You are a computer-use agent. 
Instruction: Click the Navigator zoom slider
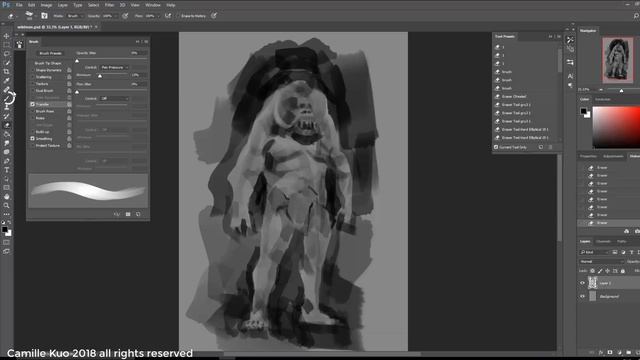(621, 91)
